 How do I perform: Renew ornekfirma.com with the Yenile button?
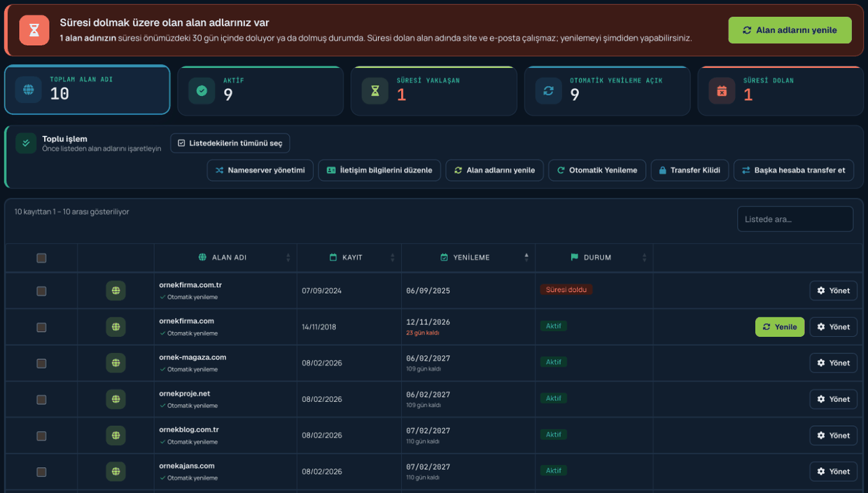point(780,327)
